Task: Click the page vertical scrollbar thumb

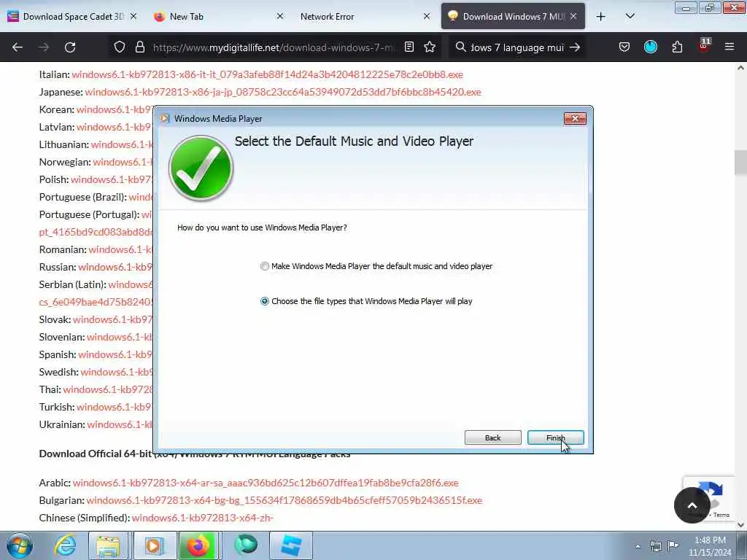Action: point(740,163)
